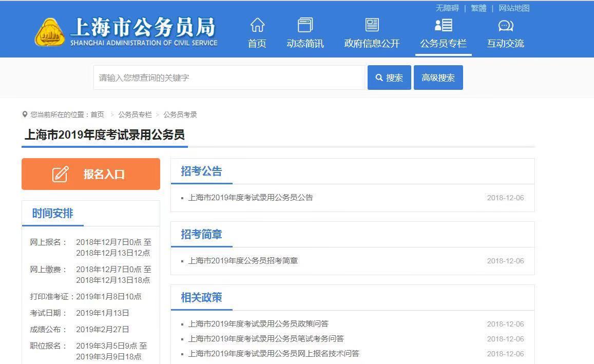The height and width of the screenshot is (364, 594).
Task: Click the location pin icon in breadcrumb
Action: pos(25,114)
